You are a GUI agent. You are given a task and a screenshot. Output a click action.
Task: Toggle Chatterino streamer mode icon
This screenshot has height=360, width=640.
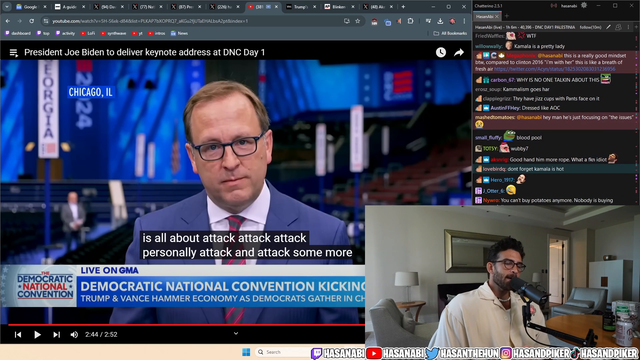click(x=553, y=6)
